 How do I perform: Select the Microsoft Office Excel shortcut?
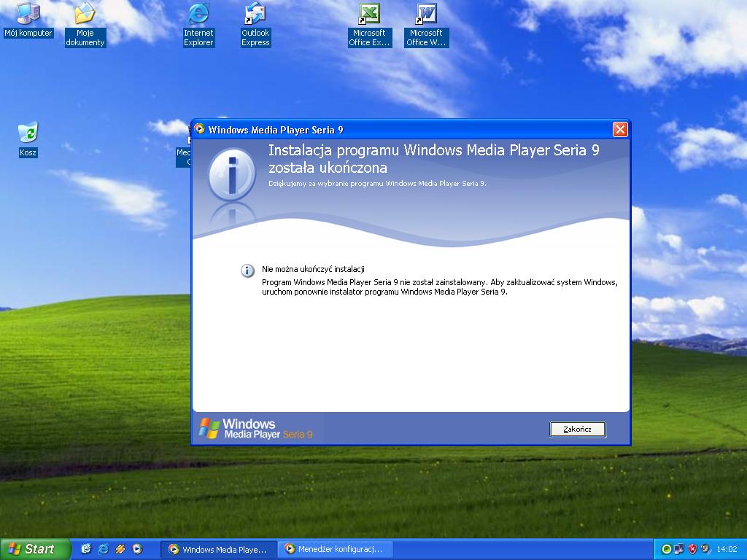tap(369, 25)
